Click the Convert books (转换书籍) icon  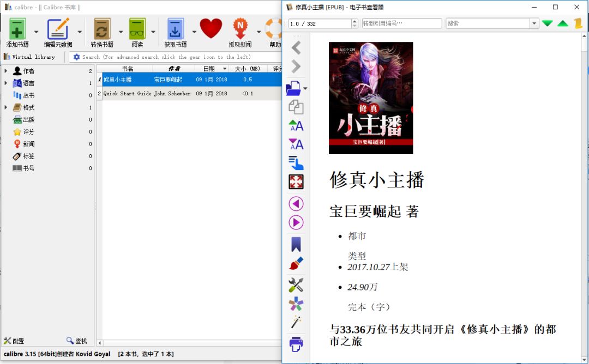point(102,29)
